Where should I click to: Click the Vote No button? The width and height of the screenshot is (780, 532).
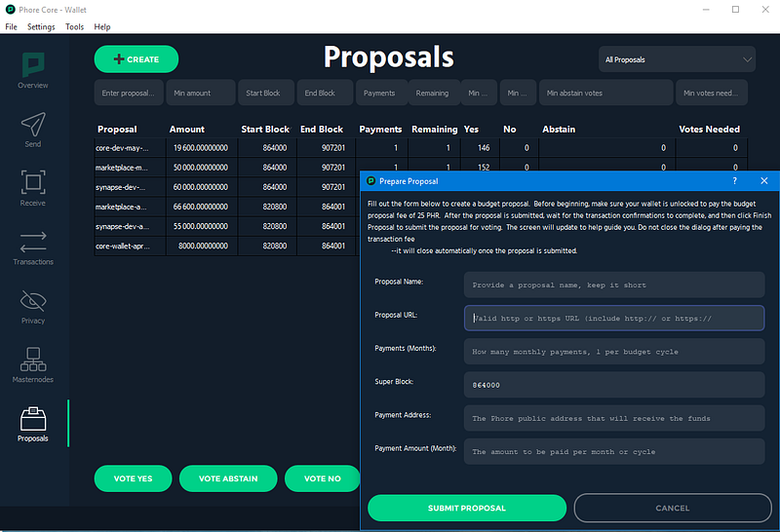pyautogui.click(x=323, y=478)
